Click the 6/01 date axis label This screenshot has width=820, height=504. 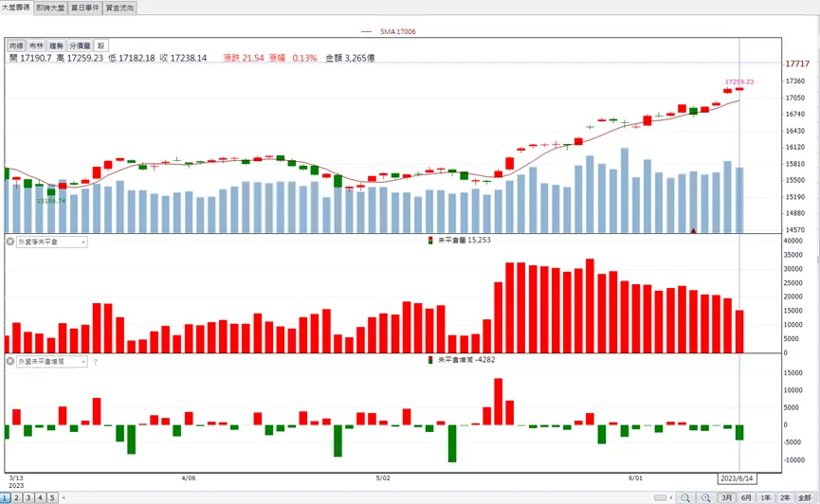pyautogui.click(x=635, y=477)
